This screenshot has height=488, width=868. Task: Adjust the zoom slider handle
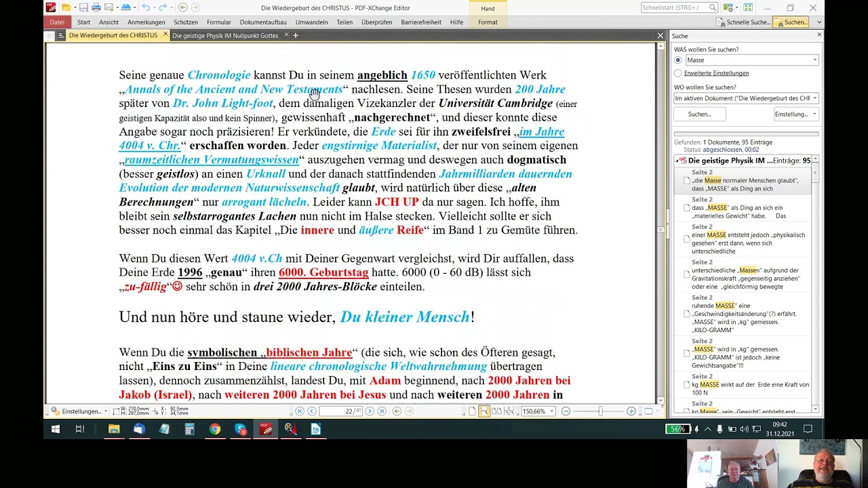600,411
